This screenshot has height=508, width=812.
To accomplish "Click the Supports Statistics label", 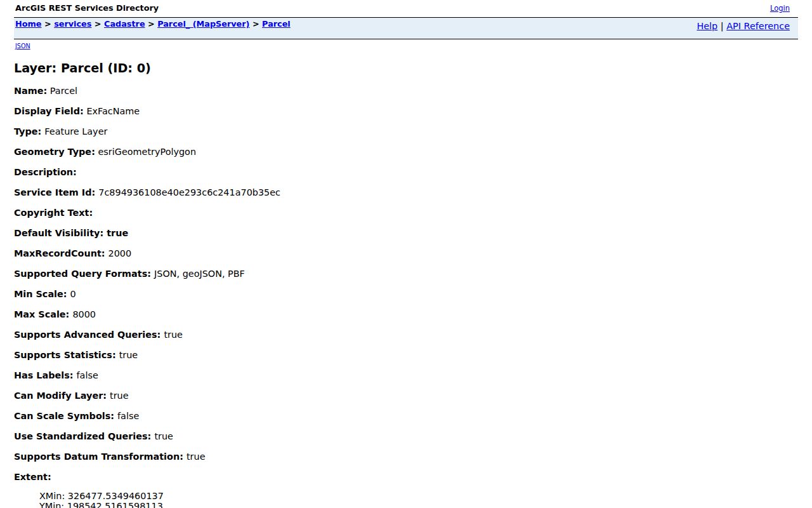I will pyautogui.click(x=65, y=355).
